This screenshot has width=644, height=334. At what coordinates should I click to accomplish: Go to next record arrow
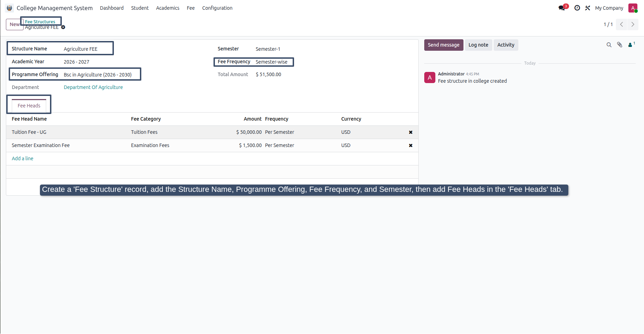tap(633, 24)
